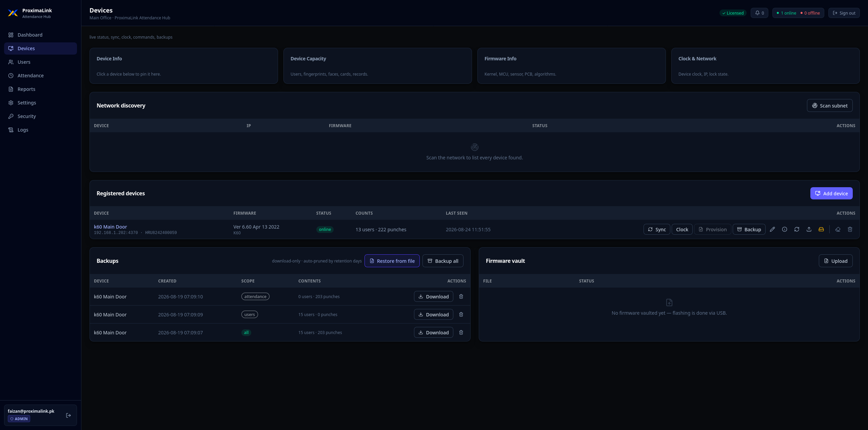
Task: Select Devices in the sidebar
Action: 40,48
